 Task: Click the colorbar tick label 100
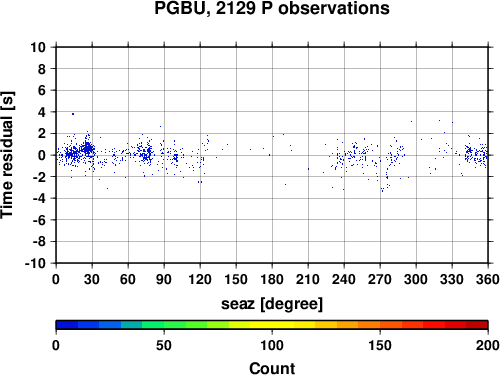pos(272,345)
